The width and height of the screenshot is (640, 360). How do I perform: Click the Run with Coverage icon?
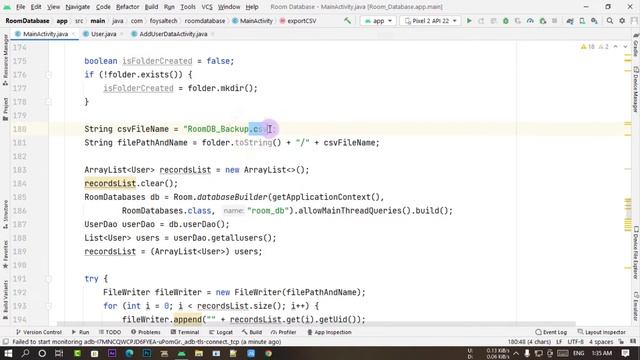(x=518, y=20)
